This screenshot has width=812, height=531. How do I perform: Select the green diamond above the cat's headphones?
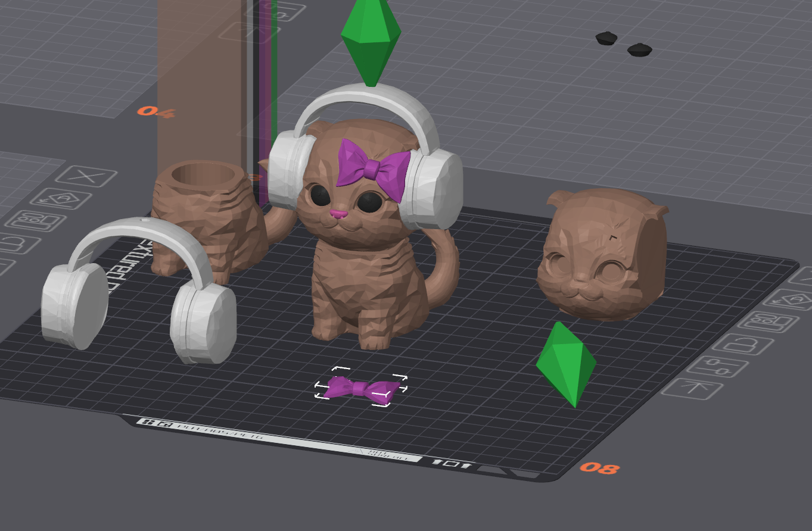coord(371,40)
